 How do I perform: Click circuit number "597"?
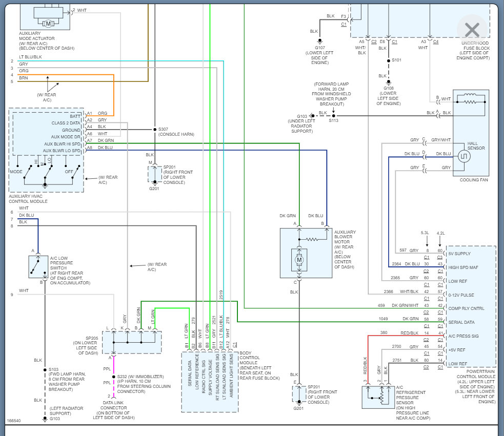coord(403,250)
